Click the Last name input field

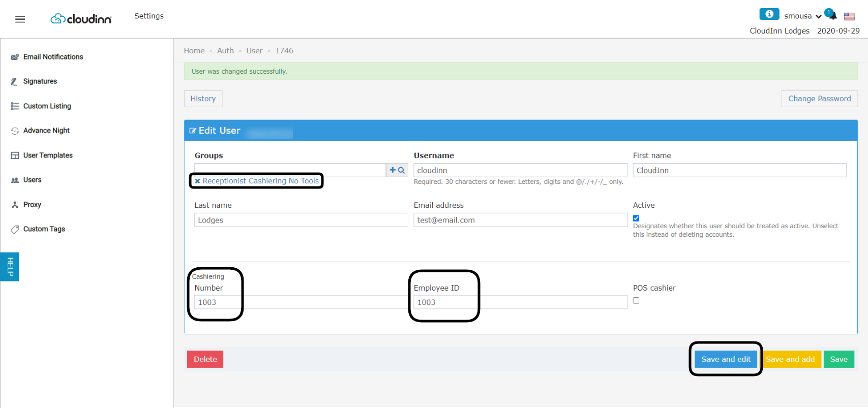pos(301,220)
